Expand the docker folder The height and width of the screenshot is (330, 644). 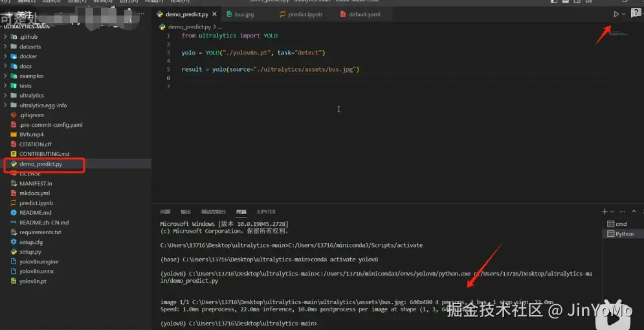(x=5, y=56)
